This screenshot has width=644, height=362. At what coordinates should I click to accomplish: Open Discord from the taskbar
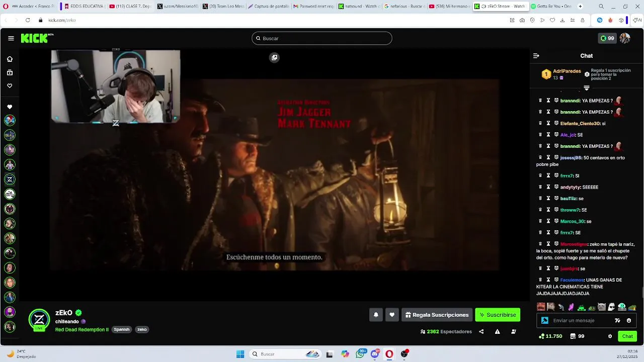pyautogui.click(x=375, y=354)
